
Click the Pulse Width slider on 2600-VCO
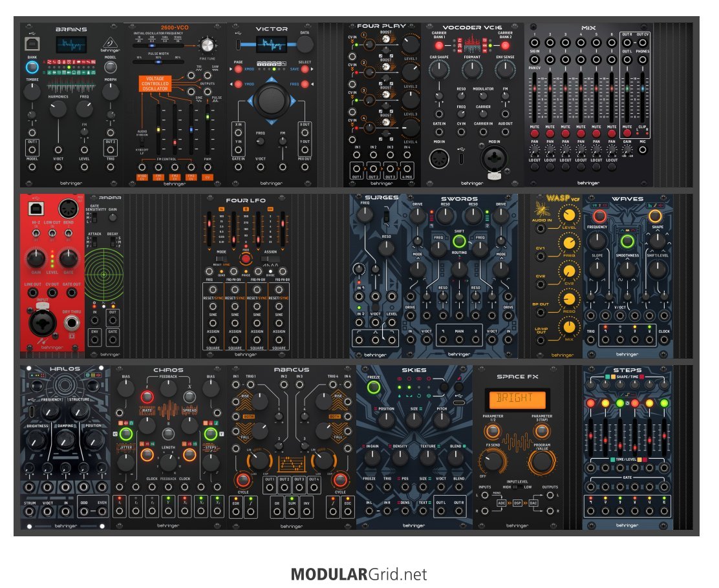158,62
